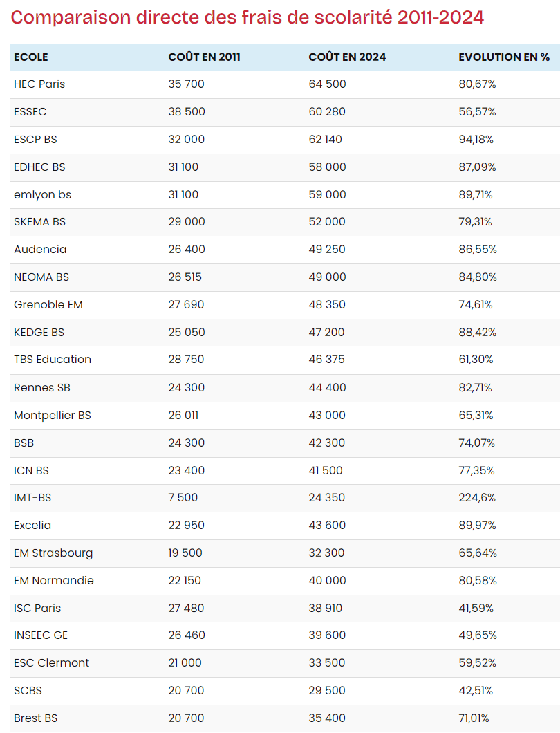Click the ESC Clermont row name
This screenshot has width=560, height=733.
point(51,663)
